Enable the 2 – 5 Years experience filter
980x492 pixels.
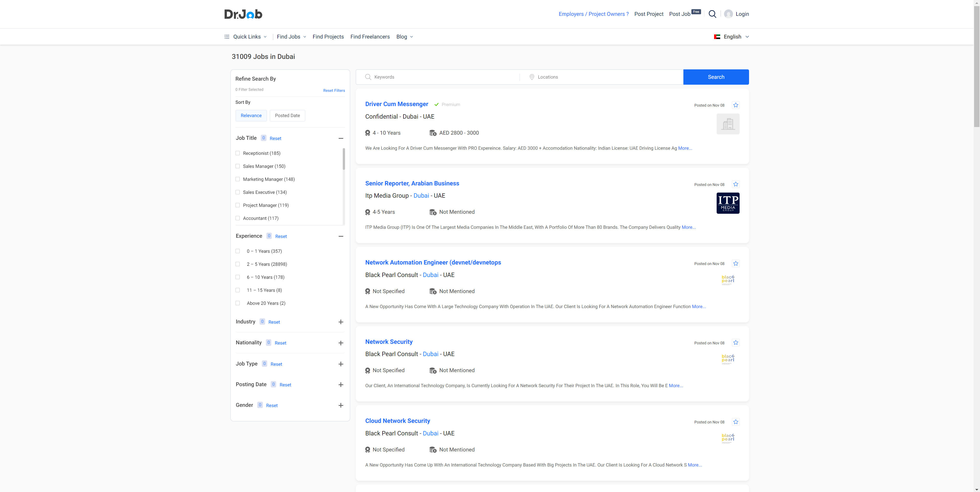pos(237,264)
